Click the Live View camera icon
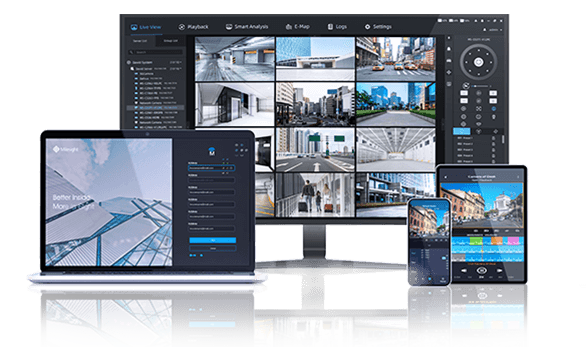586x361 pixels. click(x=134, y=27)
